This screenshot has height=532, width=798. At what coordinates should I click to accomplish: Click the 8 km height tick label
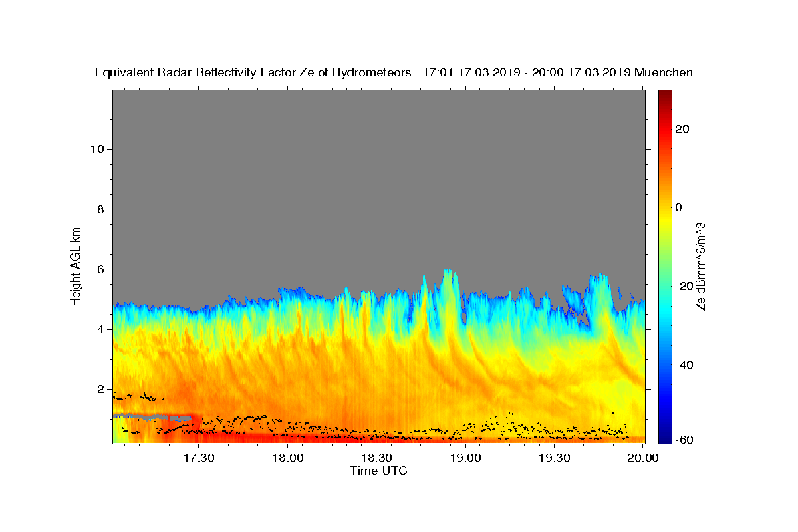(x=100, y=209)
